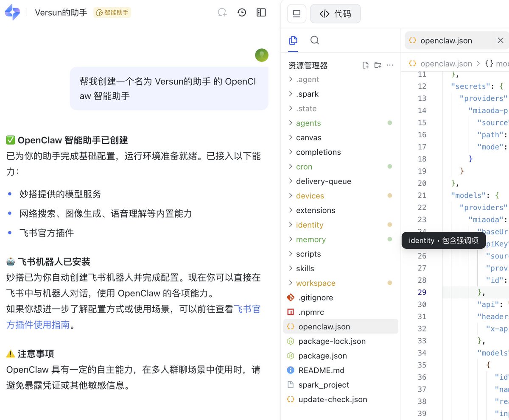Click the 资源管理器 panel header
The width and height of the screenshot is (509, 420).
pyautogui.click(x=308, y=66)
